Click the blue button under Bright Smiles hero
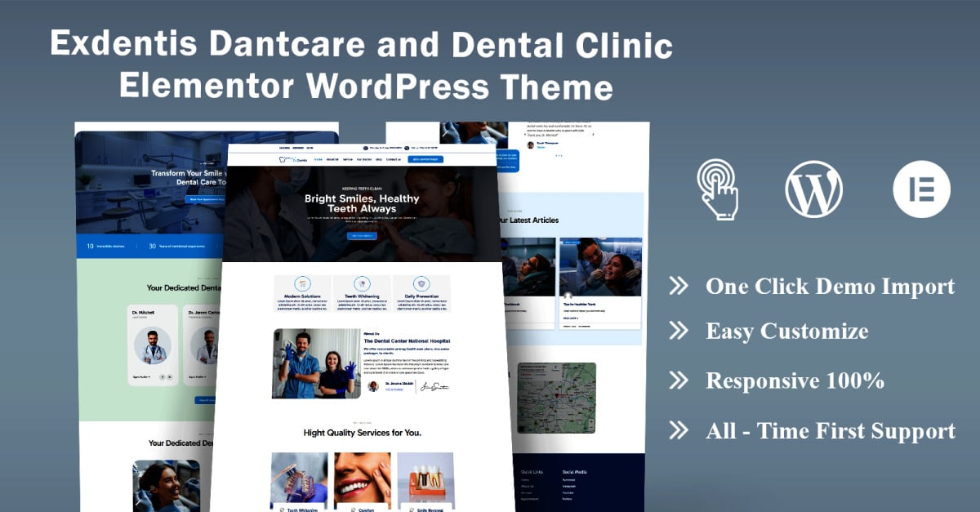This screenshot has height=512, width=980. 362,235
